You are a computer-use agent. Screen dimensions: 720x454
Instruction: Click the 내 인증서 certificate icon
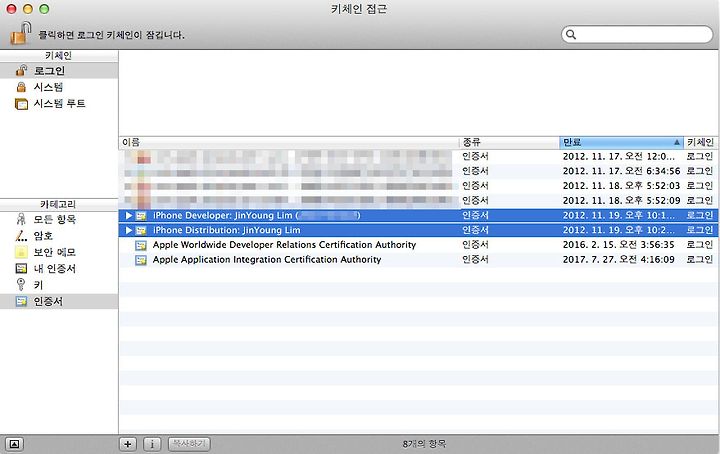pos(21,268)
